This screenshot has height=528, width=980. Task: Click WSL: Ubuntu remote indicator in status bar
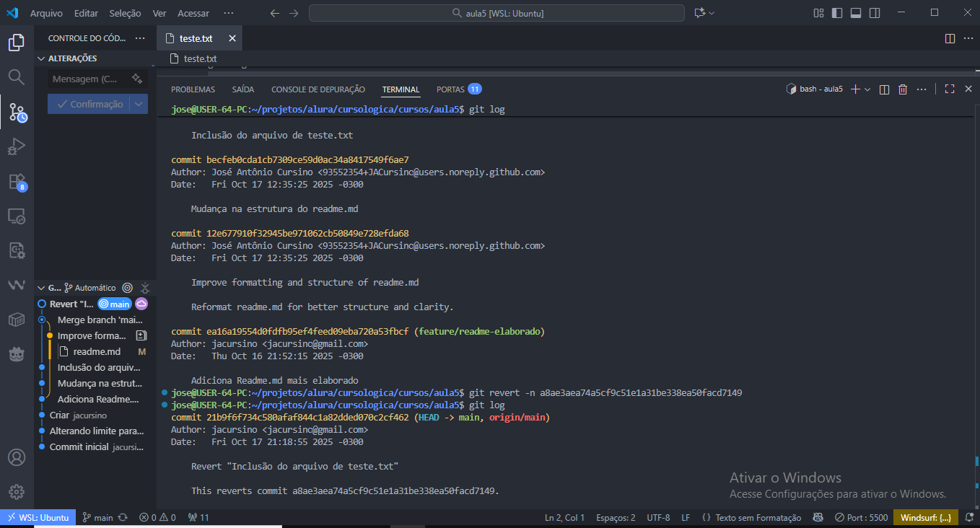point(38,517)
